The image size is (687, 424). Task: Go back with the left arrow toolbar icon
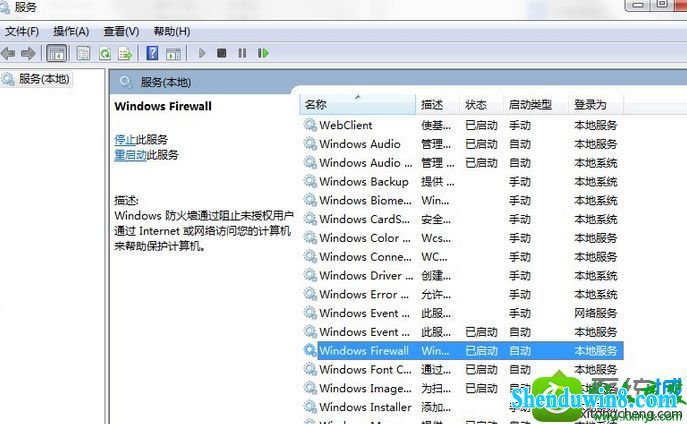(8, 53)
